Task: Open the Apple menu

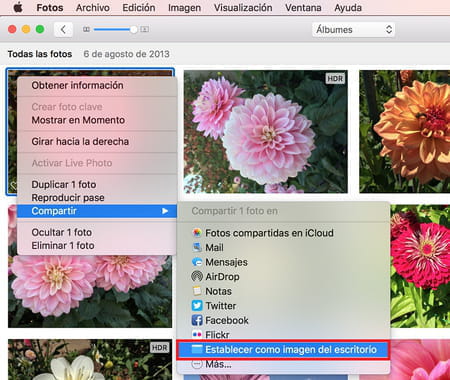Action: (x=18, y=7)
